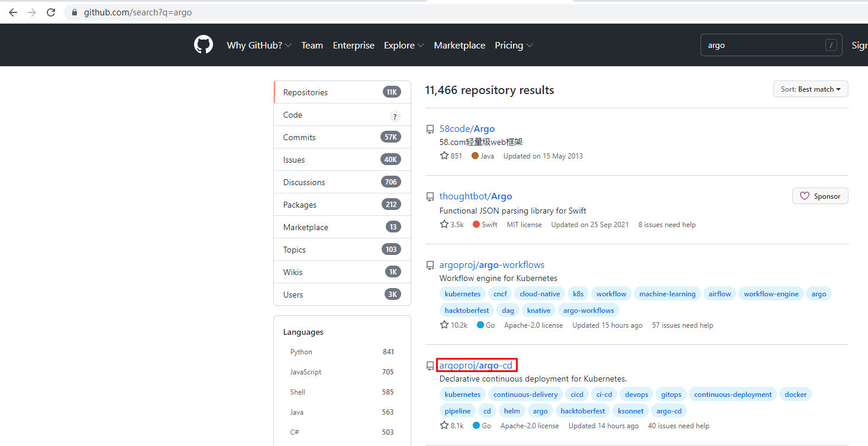Image resolution: width=868 pixels, height=446 pixels.
Task: Click the airflow topic tag
Action: click(x=719, y=294)
